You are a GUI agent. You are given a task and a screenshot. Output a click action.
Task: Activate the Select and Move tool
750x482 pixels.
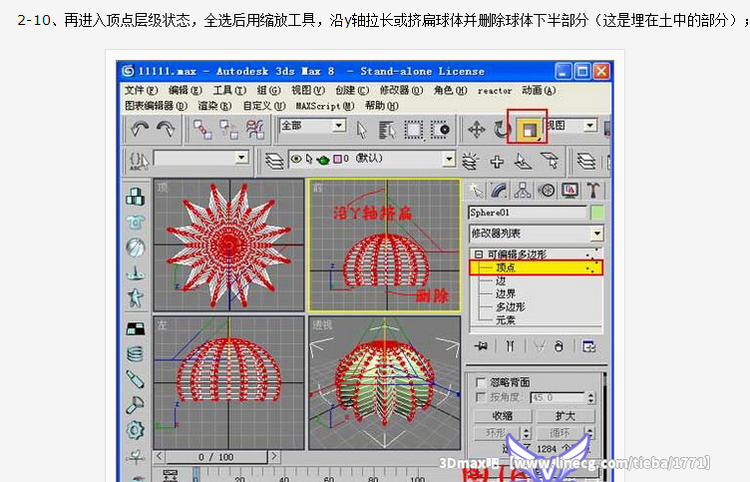[x=476, y=130]
